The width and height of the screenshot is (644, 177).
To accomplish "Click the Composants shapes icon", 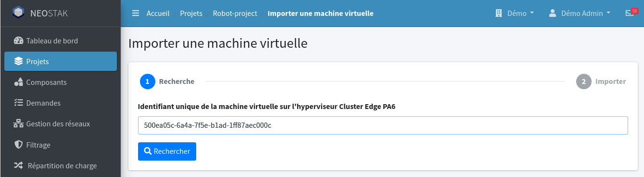I will pos(18,82).
